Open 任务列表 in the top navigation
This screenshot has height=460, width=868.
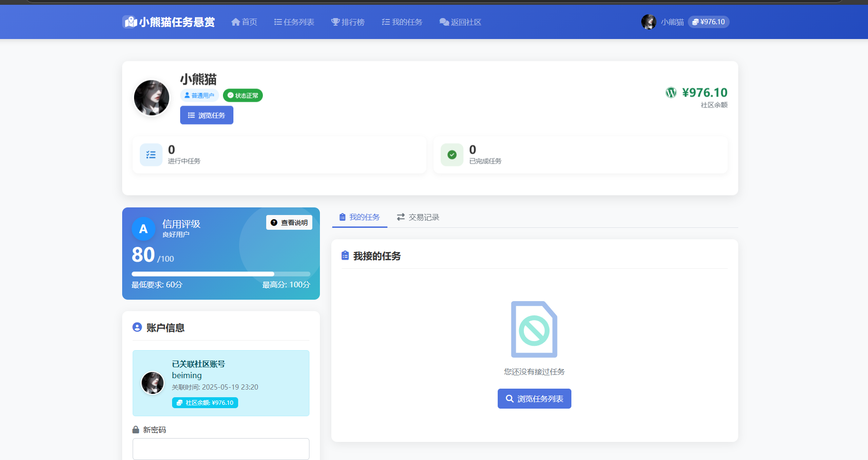[x=294, y=22]
